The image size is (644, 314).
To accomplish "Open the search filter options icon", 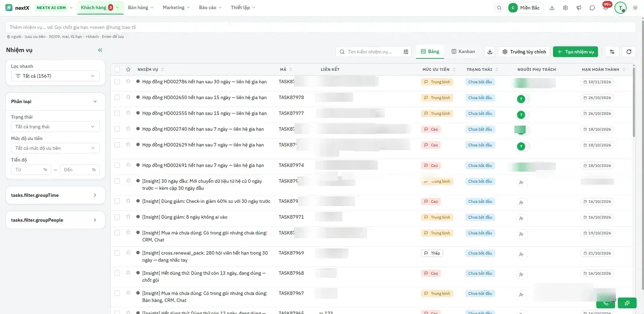I will point(406,52).
